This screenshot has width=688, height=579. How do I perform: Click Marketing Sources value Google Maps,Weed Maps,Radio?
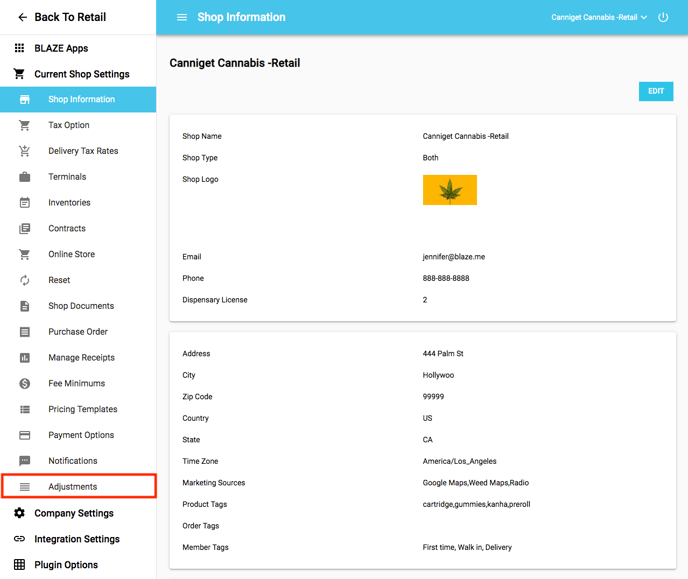point(476,482)
